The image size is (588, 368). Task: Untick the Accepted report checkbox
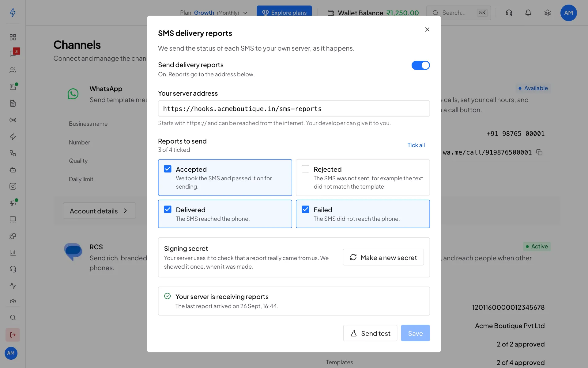[168, 169]
